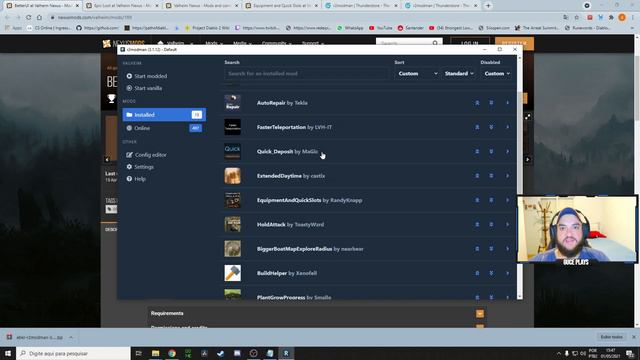Viewport: 640px width, 360px height.
Task: Click the move-up arrow on Quick_Deposit row
Action: pos(477,151)
